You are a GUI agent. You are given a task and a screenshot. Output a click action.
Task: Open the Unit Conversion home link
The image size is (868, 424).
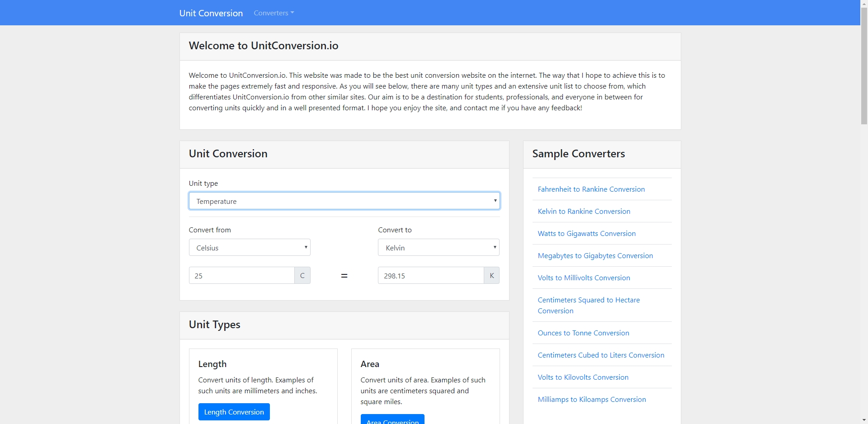click(211, 13)
